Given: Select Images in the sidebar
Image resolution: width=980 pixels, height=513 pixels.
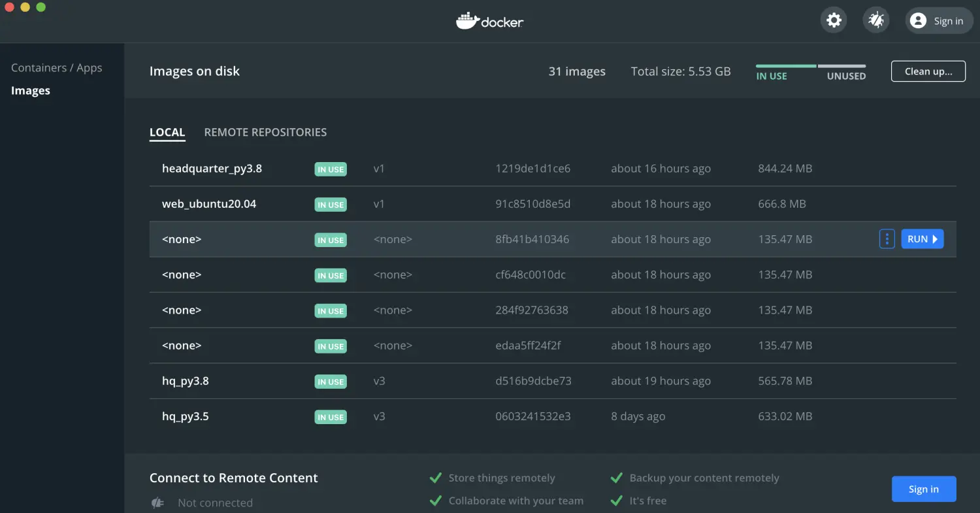Looking at the screenshot, I should (31, 91).
